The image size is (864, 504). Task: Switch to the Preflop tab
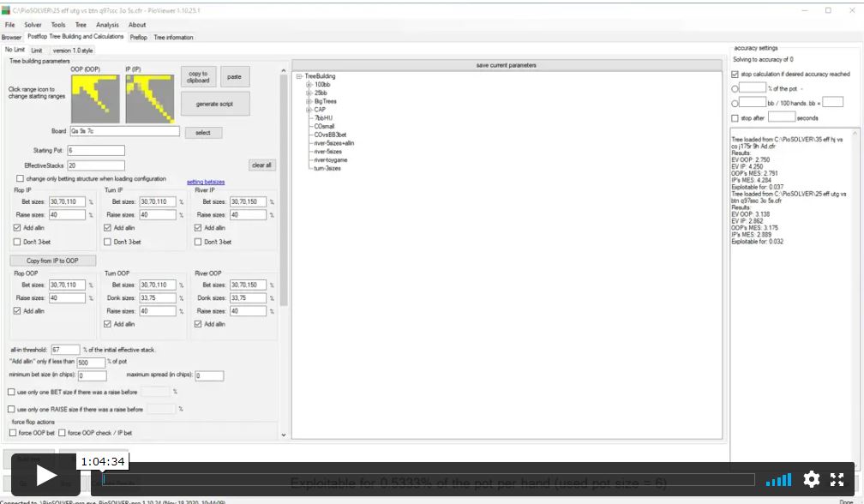coord(138,38)
